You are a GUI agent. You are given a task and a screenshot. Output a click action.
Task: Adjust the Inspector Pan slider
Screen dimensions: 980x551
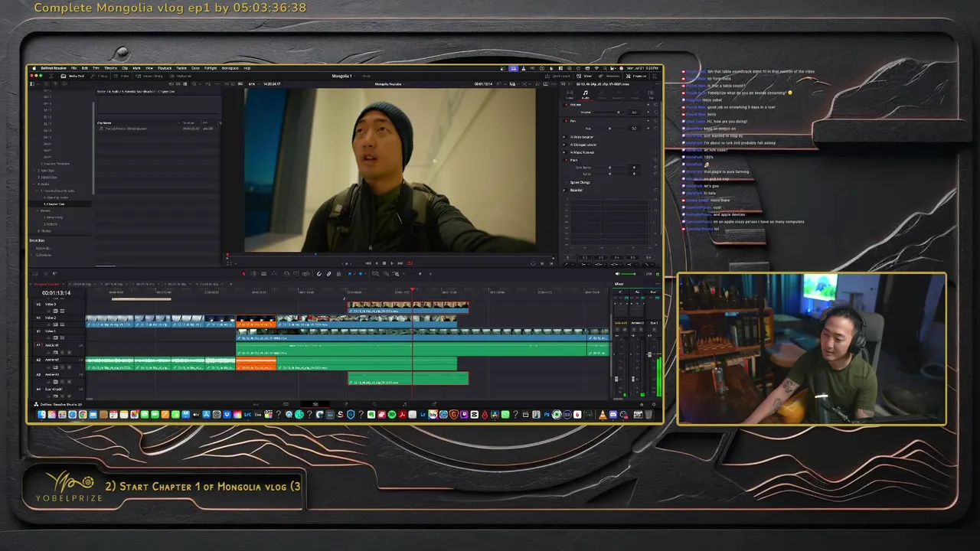point(610,129)
